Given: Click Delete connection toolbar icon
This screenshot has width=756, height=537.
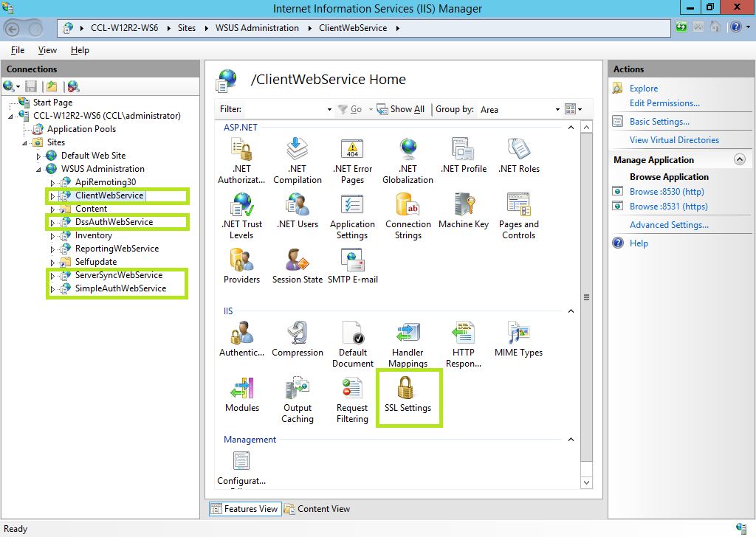Looking at the screenshot, I should pos(73,86).
